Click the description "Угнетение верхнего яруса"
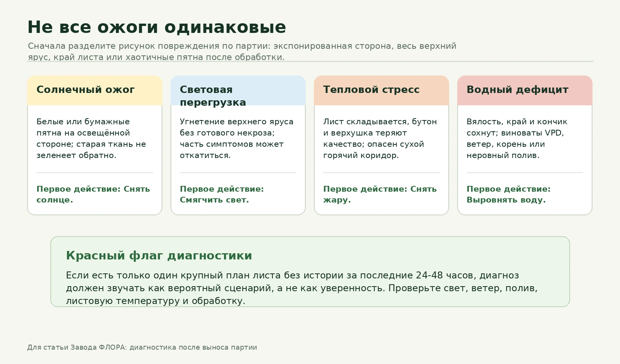 coord(237,139)
